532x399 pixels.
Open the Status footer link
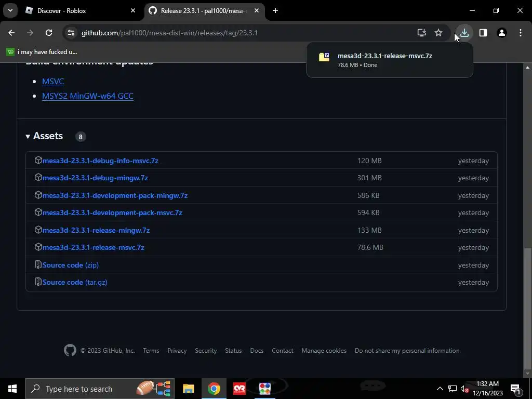point(233,351)
